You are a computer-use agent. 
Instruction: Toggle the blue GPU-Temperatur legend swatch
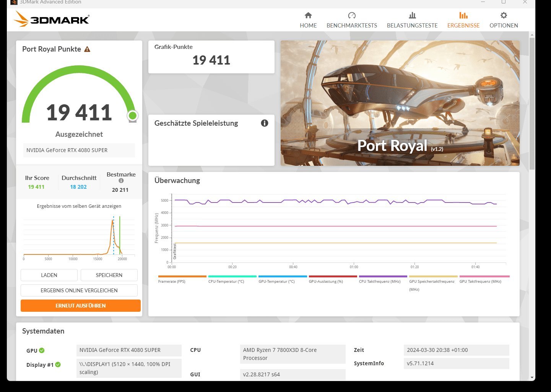click(283, 276)
